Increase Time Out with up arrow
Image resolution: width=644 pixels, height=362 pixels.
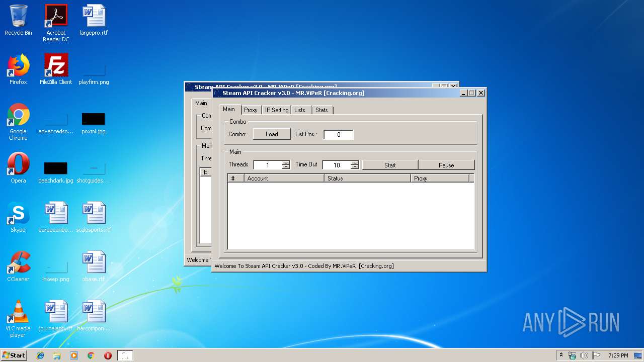[x=354, y=163]
